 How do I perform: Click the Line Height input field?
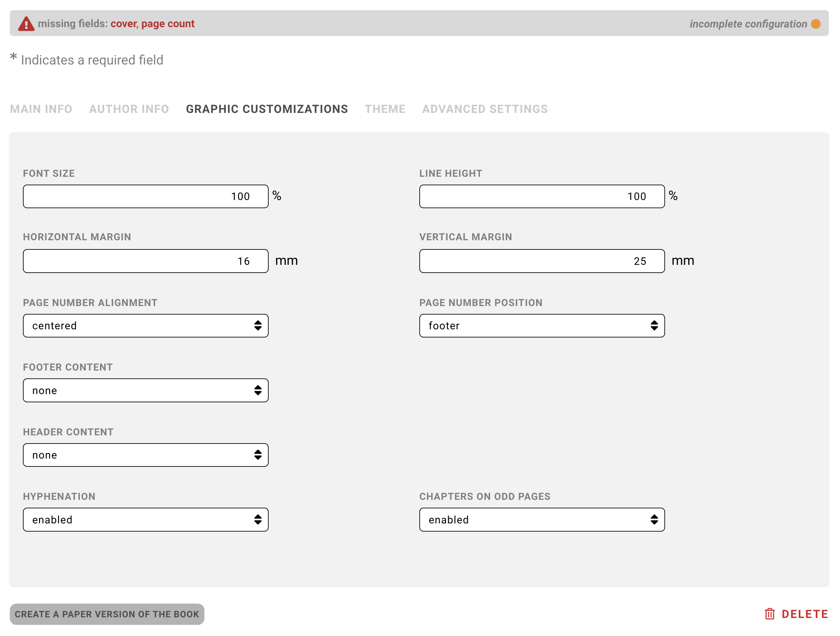pyautogui.click(x=542, y=196)
